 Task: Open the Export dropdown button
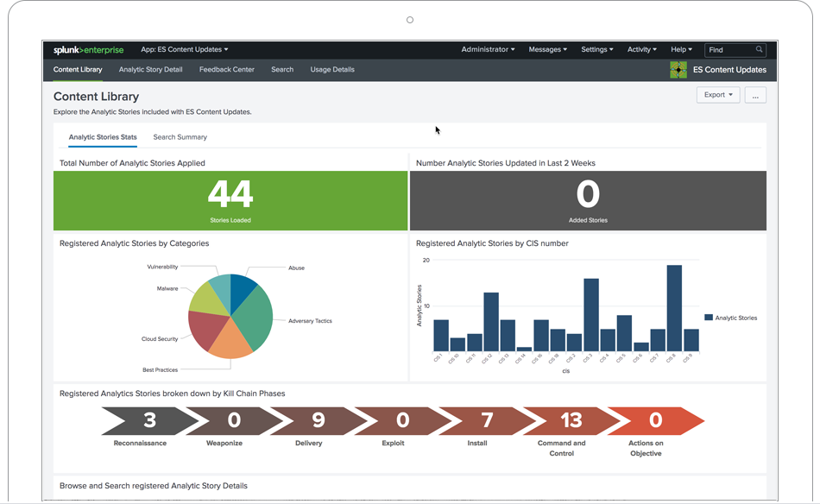(718, 95)
